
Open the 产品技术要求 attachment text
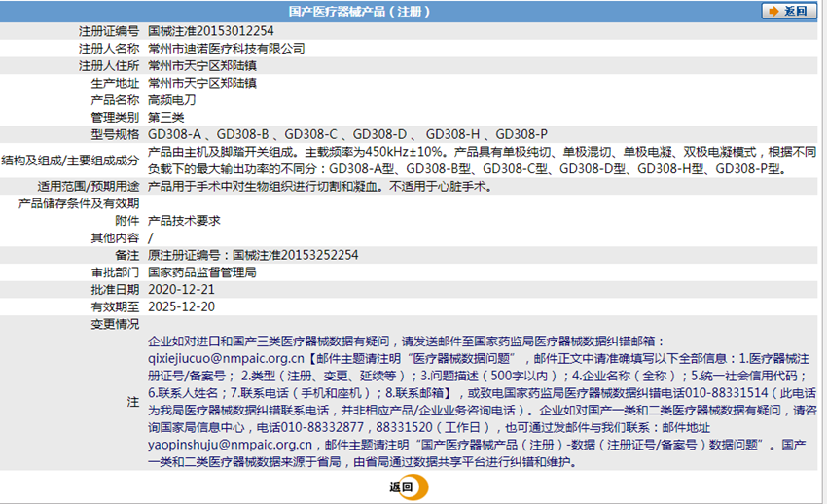pyautogui.click(x=184, y=220)
